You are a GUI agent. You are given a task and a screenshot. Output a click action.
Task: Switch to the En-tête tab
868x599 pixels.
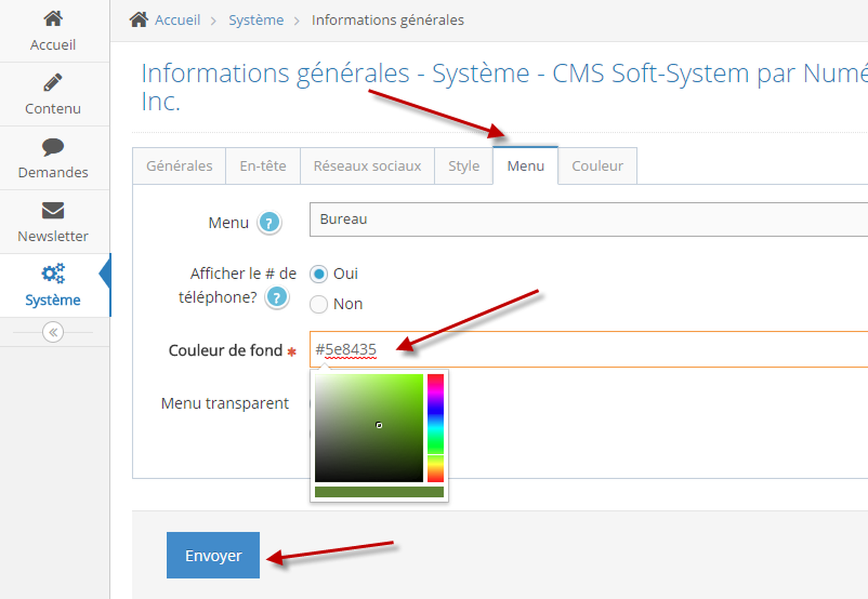click(x=263, y=166)
